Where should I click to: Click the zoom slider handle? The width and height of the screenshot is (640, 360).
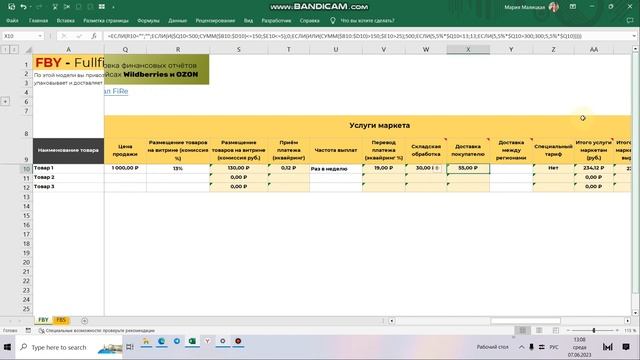click(x=594, y=330)
